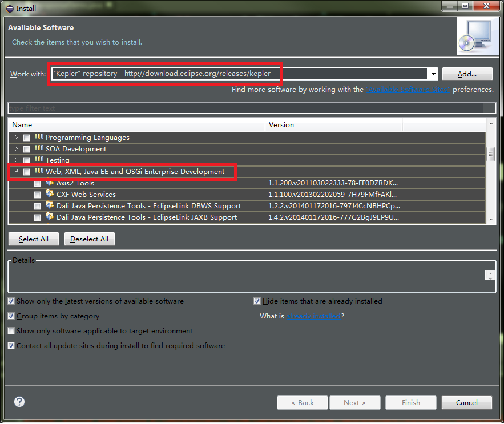
Task: Click the software list scroll up arrow
Action: coord(491,123)
